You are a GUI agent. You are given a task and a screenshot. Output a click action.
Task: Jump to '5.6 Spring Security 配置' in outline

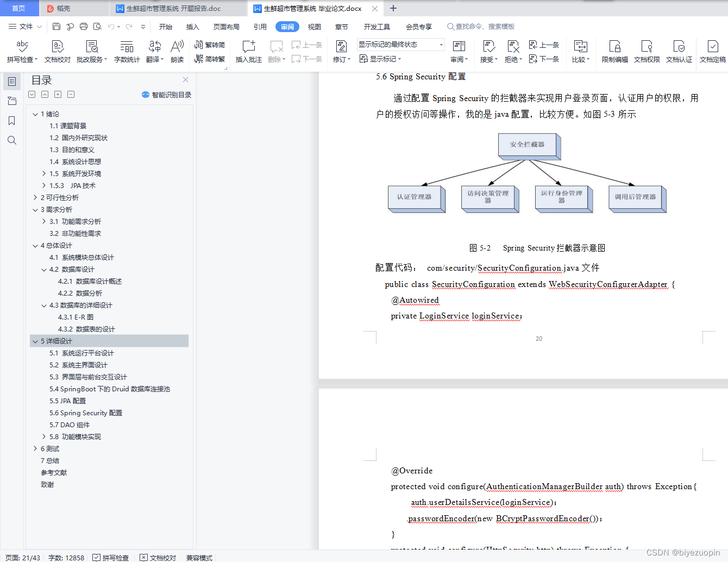(x=86, y=413)
